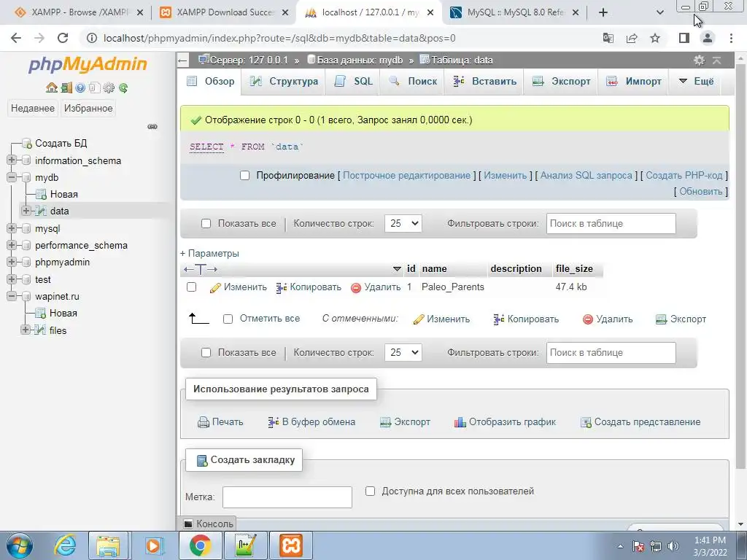747x560 pixels.
Task: Open the Экспорт tab
Action: (x=562, y=82)
